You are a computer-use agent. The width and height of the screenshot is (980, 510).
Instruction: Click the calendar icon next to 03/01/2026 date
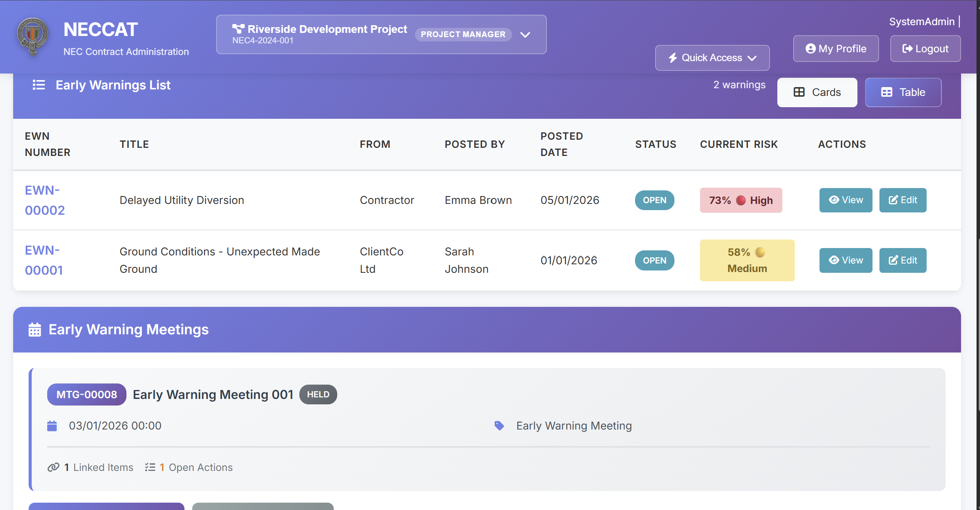[52, 426]
